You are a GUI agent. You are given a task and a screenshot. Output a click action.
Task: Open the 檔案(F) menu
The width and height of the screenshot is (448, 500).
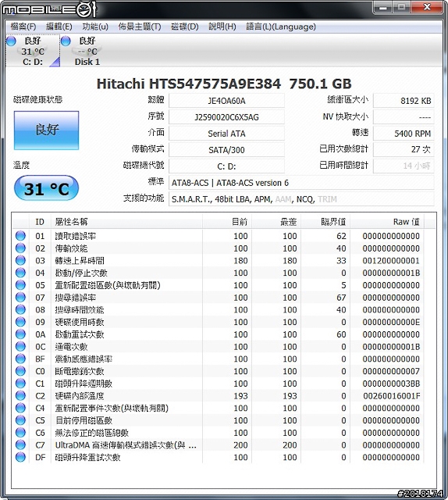coord(23,27)
